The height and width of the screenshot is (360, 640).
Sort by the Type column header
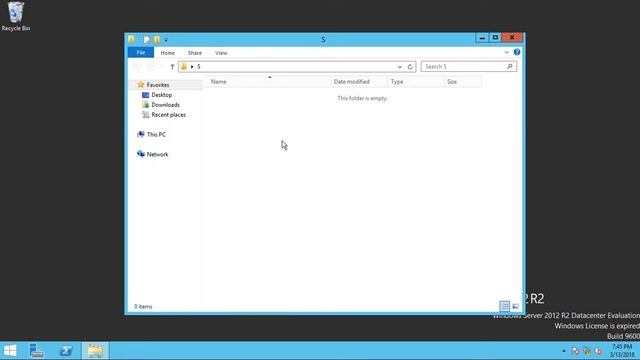coord(416,82)
